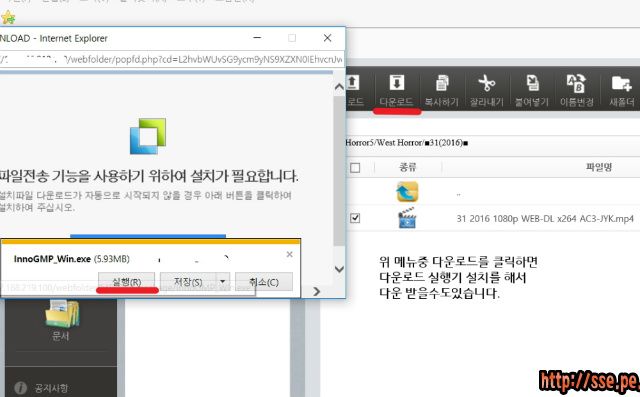Minimize the Internet Explorer download popup

pyautogui.click(x=257, y=38)
